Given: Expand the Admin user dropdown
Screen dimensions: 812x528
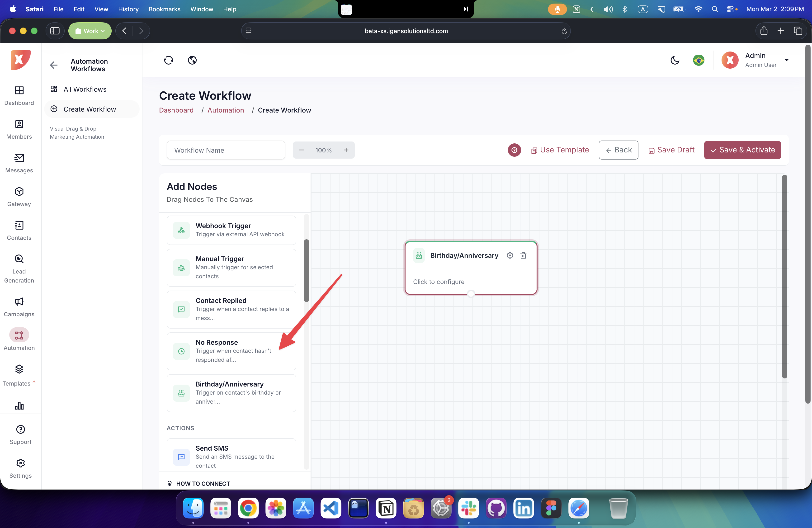Looking at the screenshot, I should (786, 60).
